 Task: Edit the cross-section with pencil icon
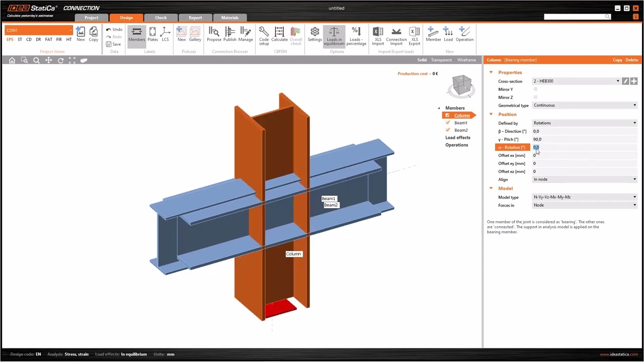(x=625, y=81)
